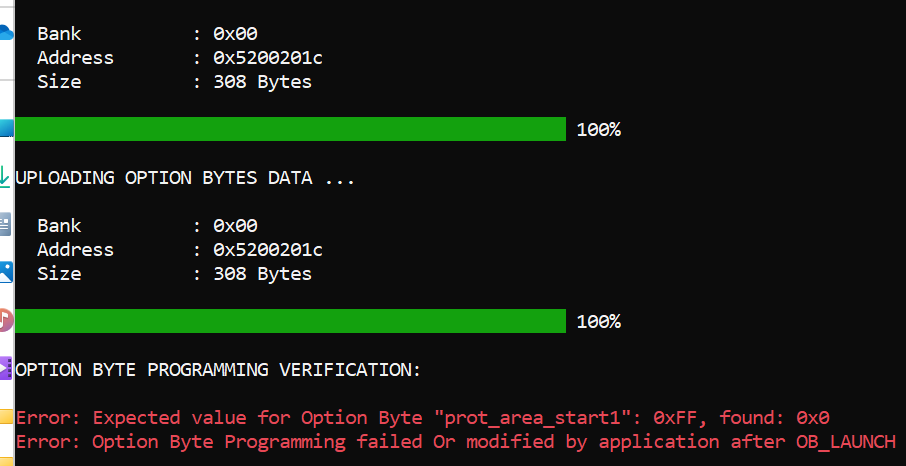Click the blue Desktop icon beside first progress bar
Image resolution: width=906 pixels, height=466 pixels.
tap(6, 128)
